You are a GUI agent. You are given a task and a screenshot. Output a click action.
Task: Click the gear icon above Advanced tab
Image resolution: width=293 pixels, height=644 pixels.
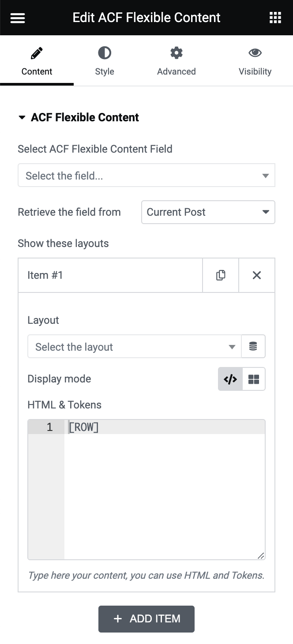point(176,52)
